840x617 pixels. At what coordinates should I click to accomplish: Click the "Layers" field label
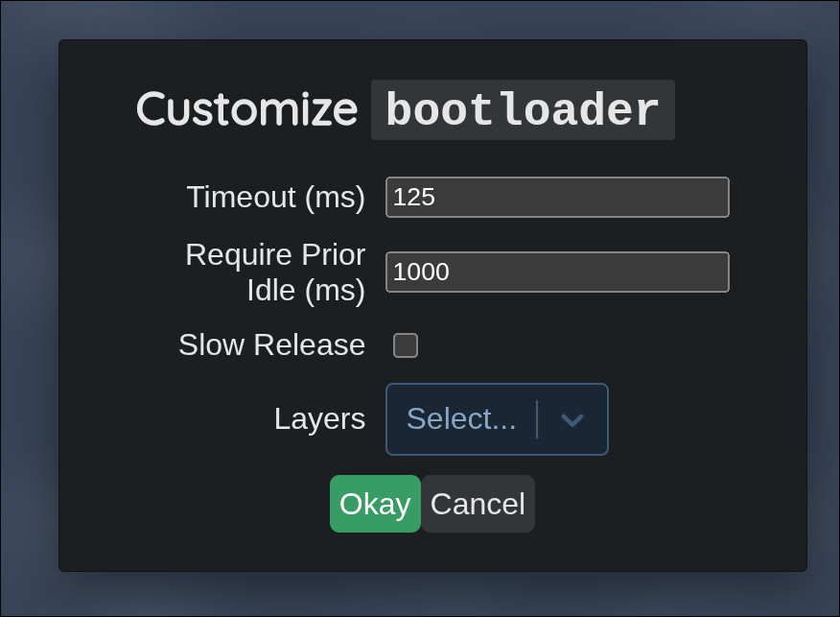point(319,418)
